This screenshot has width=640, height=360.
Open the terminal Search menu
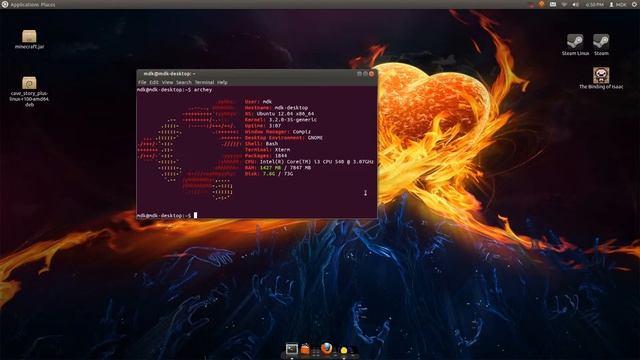point(184,82)
